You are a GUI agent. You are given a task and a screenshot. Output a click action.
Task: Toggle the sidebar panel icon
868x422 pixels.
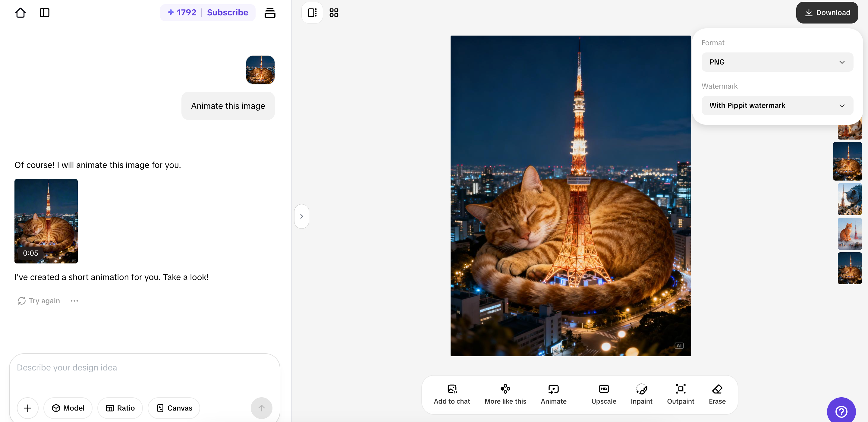pos(45,12)
